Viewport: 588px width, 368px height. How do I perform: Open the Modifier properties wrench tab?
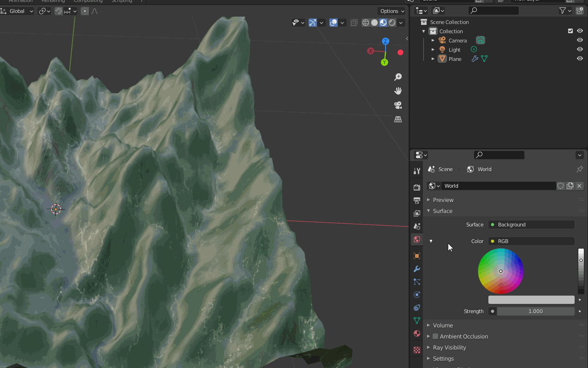tap(417, 269)
